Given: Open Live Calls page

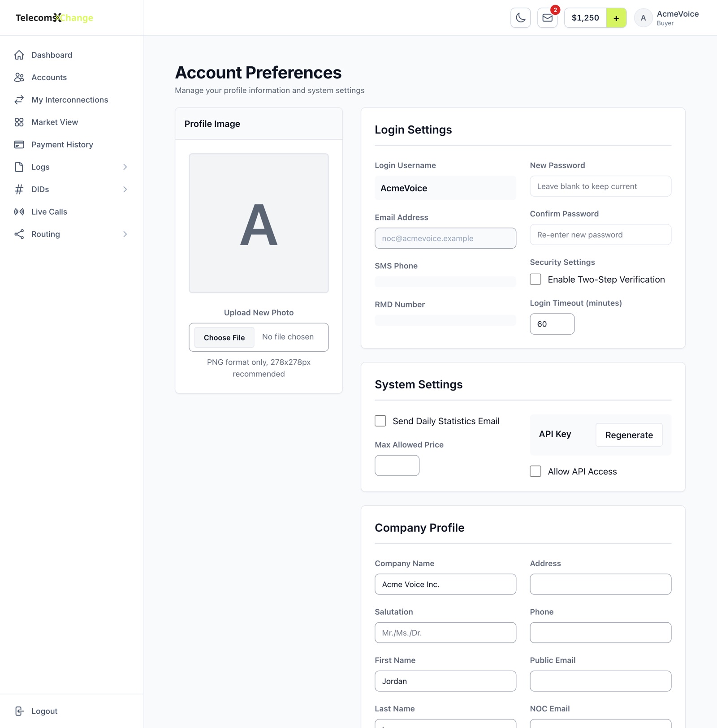Looking at the screenshot, I should click(x=72, y=212).
